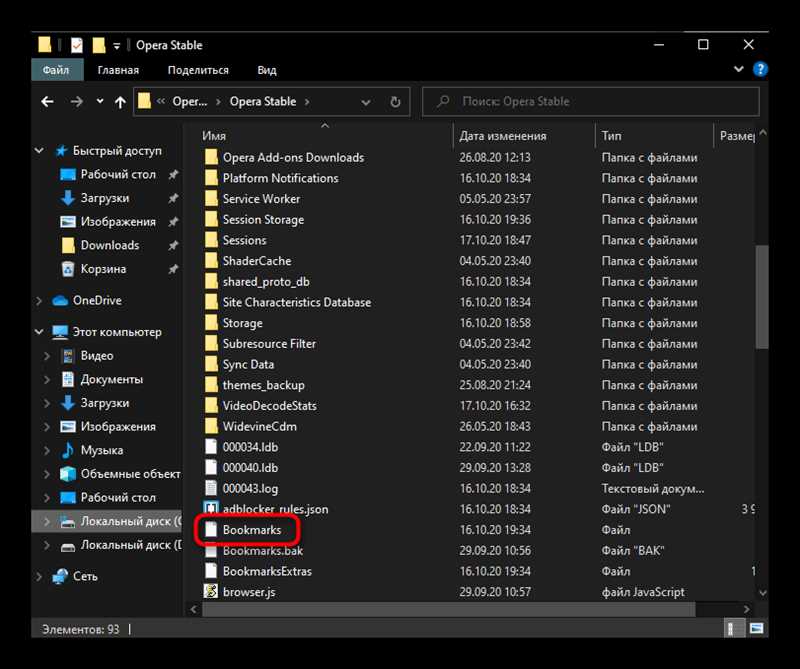Screen dimensions: 800x669
Task: Switch to large icons view layout
Action: click(757, 629)
